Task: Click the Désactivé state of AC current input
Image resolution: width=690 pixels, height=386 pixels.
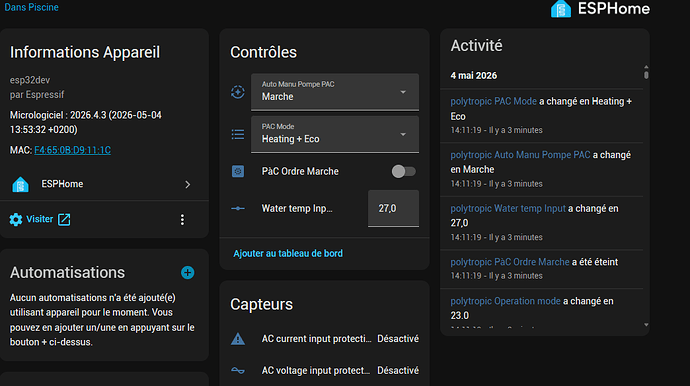Action: 398,339
